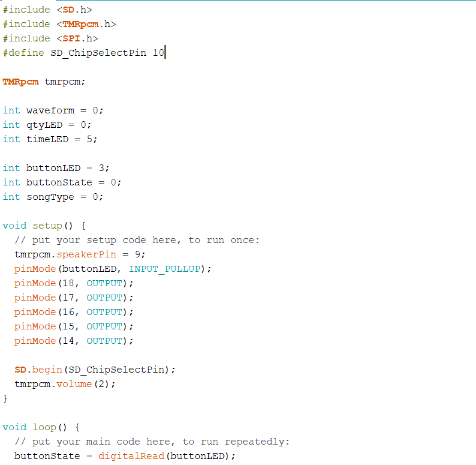Click the 'buttonState = digitalRead(buttonLED);' line
The width and height of the screenshot is (476, 465).
tap(125, 456)
